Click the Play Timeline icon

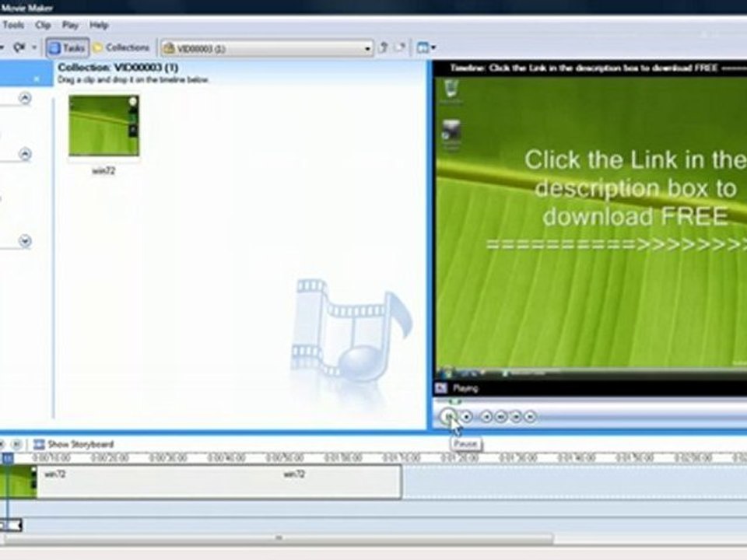tap(16, 444)
